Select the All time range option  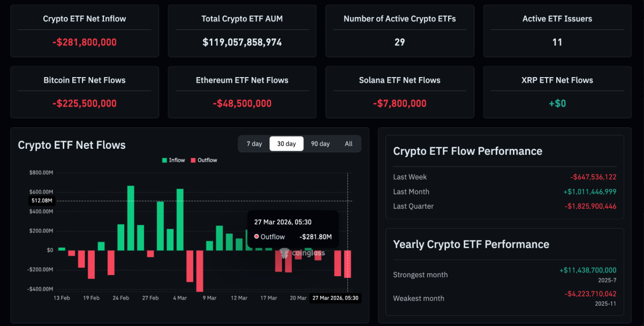[348, 143]
